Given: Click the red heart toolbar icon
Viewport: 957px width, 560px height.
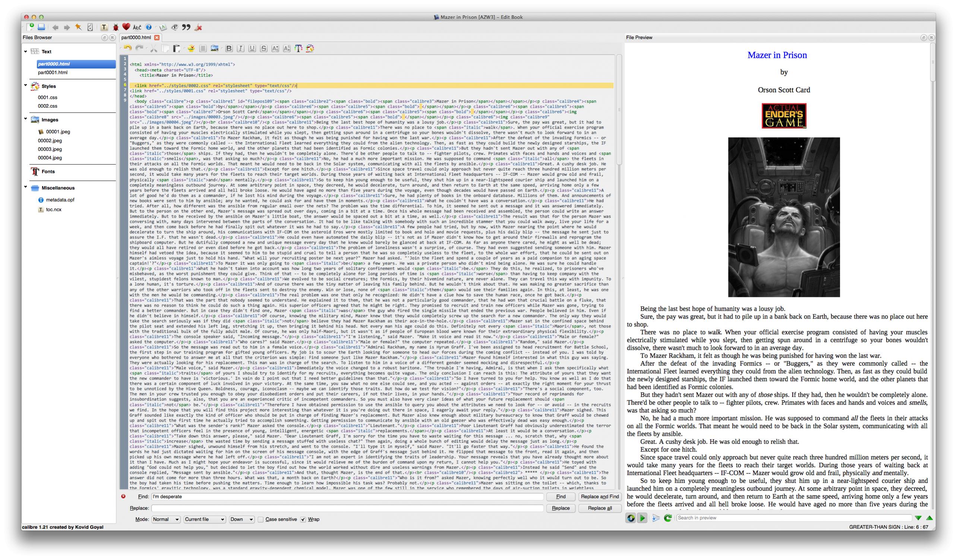Looking at the screenshot, I should point(126,27).
